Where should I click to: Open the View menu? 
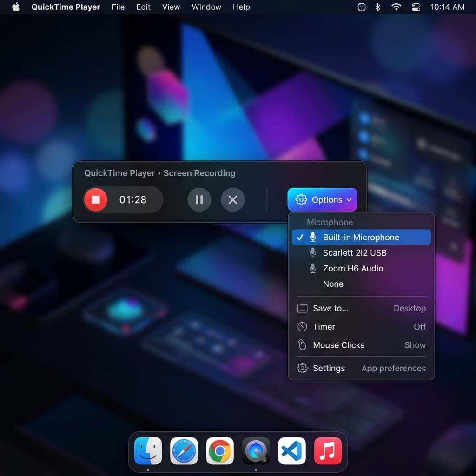tap(171, 7)
